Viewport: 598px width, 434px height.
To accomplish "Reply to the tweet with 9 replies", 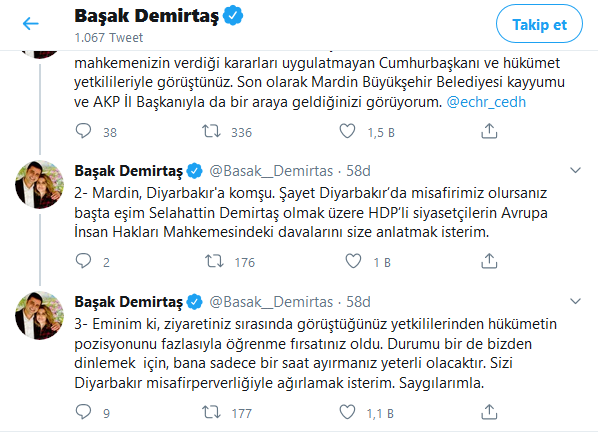I will click(83, 412).
